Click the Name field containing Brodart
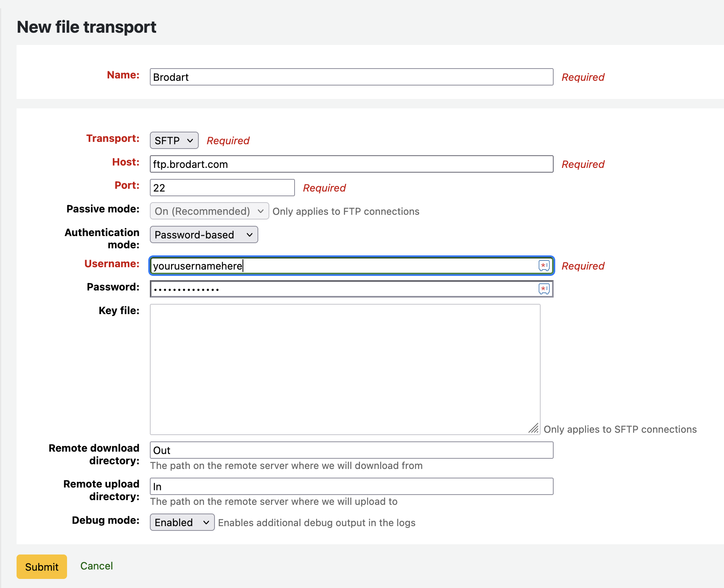This screenshot has height=588, width=724. coord(351,77)
